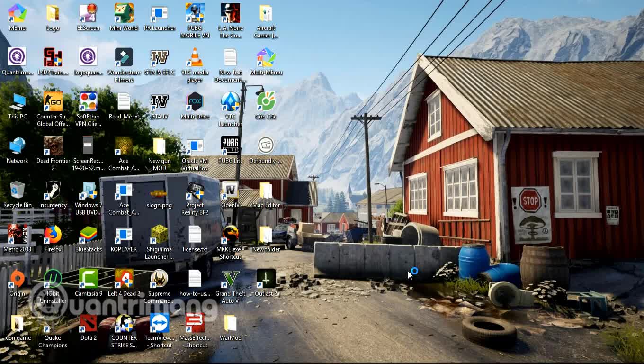Viewport: 644px width, 364px height.
Task: Select the Multi-Drive Nox icon
Action: pyautogui.click(x=195, y=106)
